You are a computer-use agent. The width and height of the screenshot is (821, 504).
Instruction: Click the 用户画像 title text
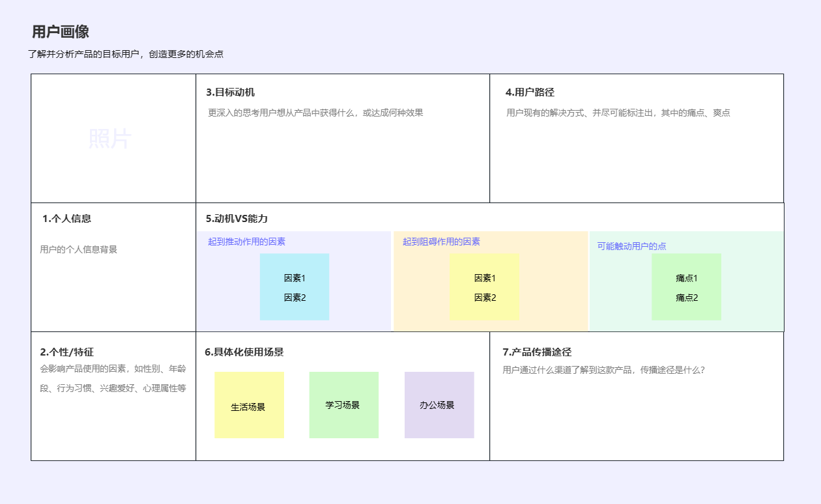coord(61,32)
